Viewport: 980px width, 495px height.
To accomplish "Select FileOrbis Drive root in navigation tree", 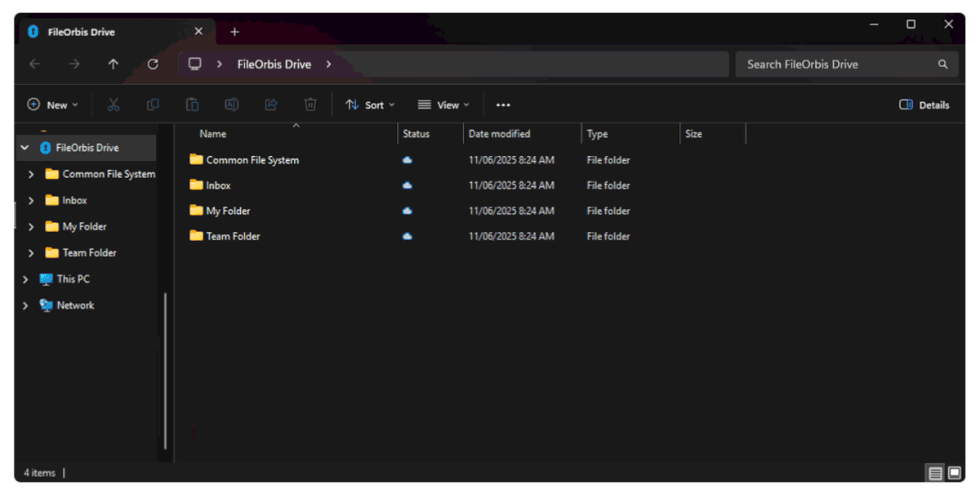I will click(87, 148).
